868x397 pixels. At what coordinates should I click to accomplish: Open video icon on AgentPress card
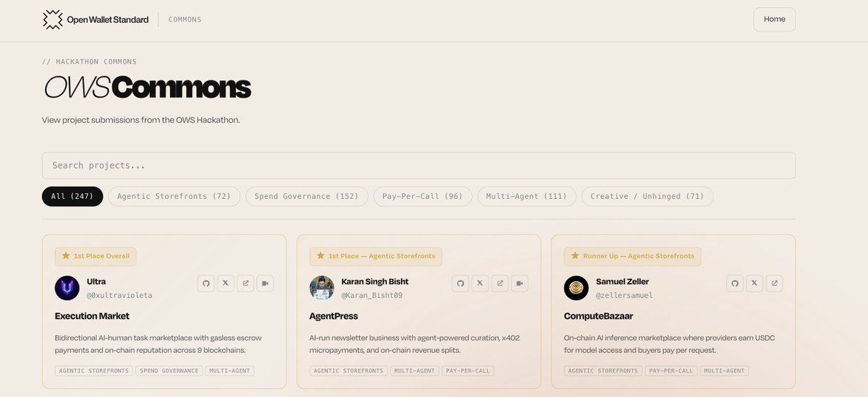(519, 283)
